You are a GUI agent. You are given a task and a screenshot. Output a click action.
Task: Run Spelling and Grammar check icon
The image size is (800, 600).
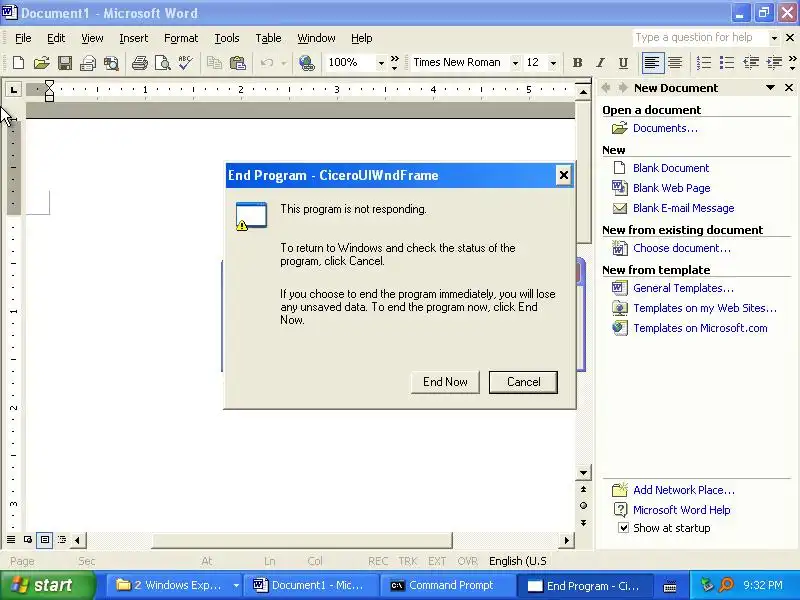click(x=185, y=63)
